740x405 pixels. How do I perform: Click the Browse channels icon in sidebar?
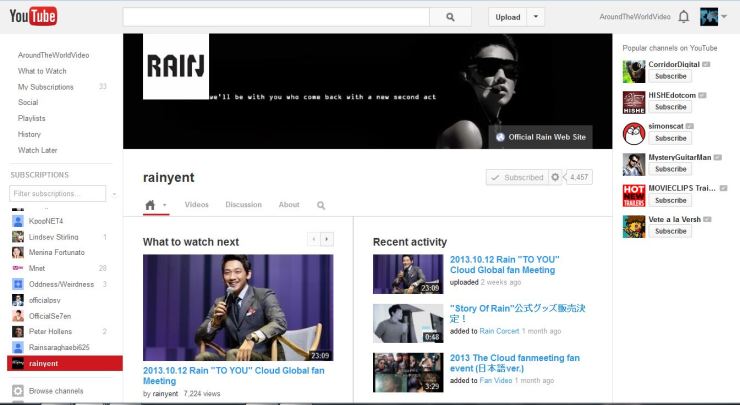(17, 390)
